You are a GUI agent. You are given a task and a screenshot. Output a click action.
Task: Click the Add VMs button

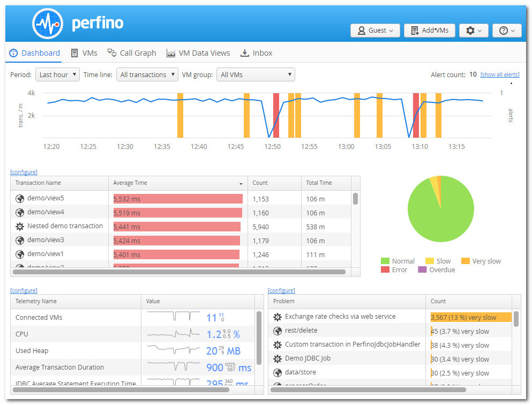click(x=429, y=31)
